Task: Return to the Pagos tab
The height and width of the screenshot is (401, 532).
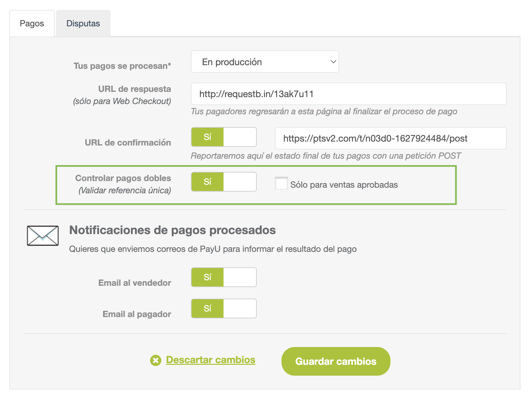Action: pos(32,23)
